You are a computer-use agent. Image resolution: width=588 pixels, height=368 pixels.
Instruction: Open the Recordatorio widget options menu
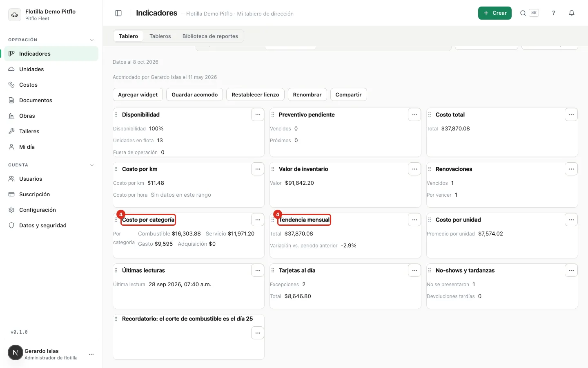coord(258,333)
